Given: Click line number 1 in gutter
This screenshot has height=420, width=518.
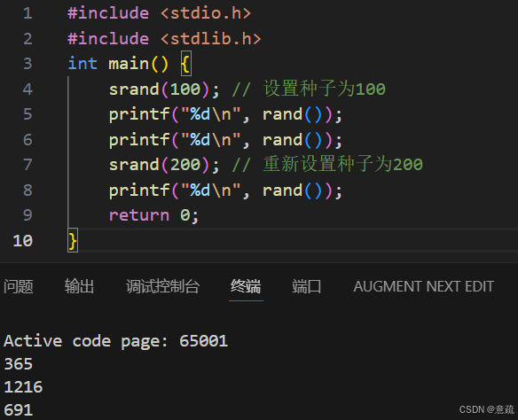Looking at the screenshot, I should coord(27,13).
